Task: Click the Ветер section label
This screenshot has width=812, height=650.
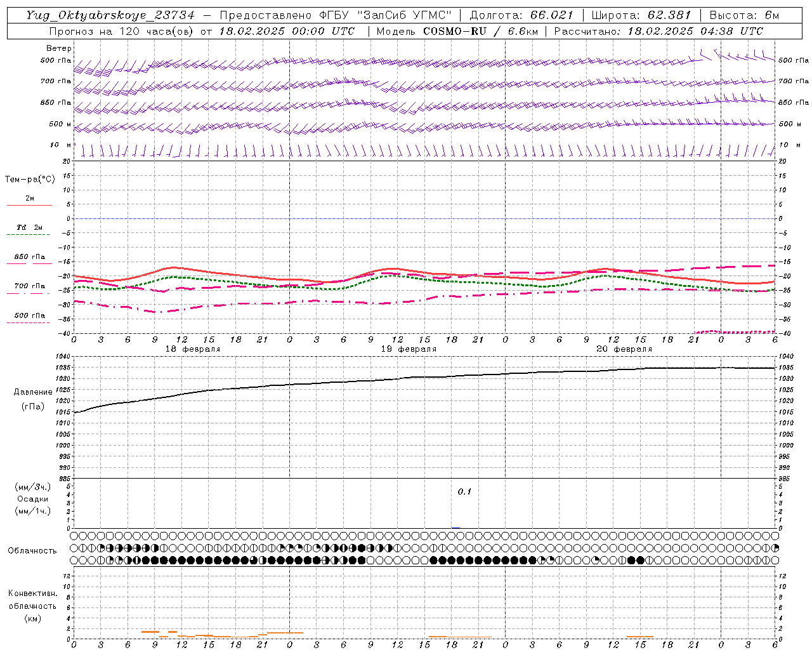Action: [59, 48]
